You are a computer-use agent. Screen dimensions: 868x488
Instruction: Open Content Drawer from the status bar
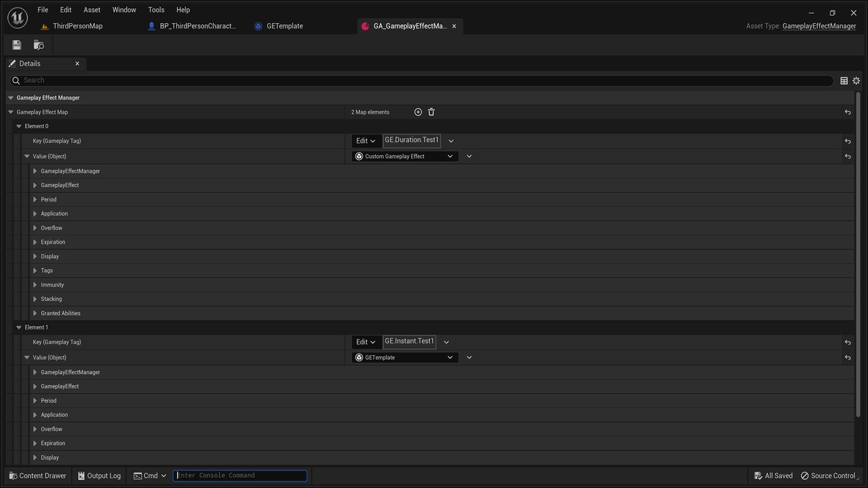tap(38, 476)
